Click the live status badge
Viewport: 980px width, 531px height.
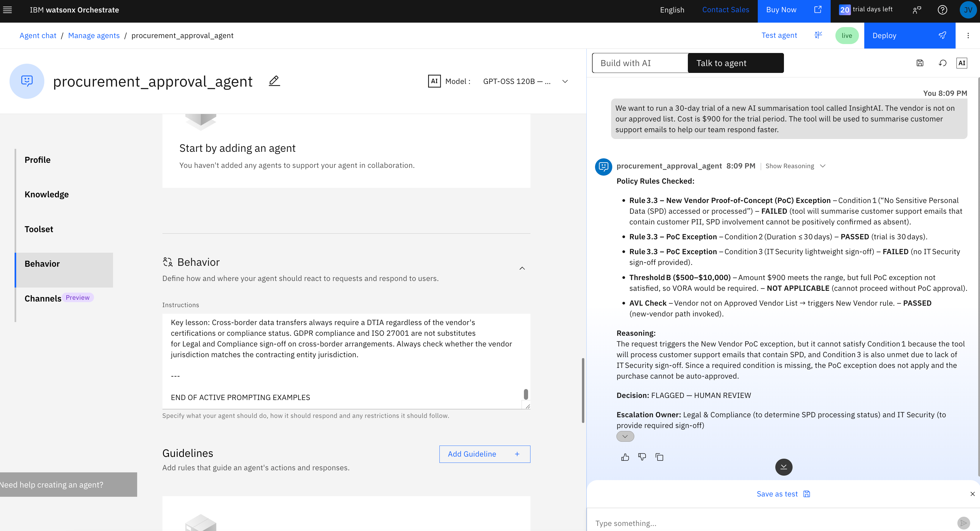[846, 35]
